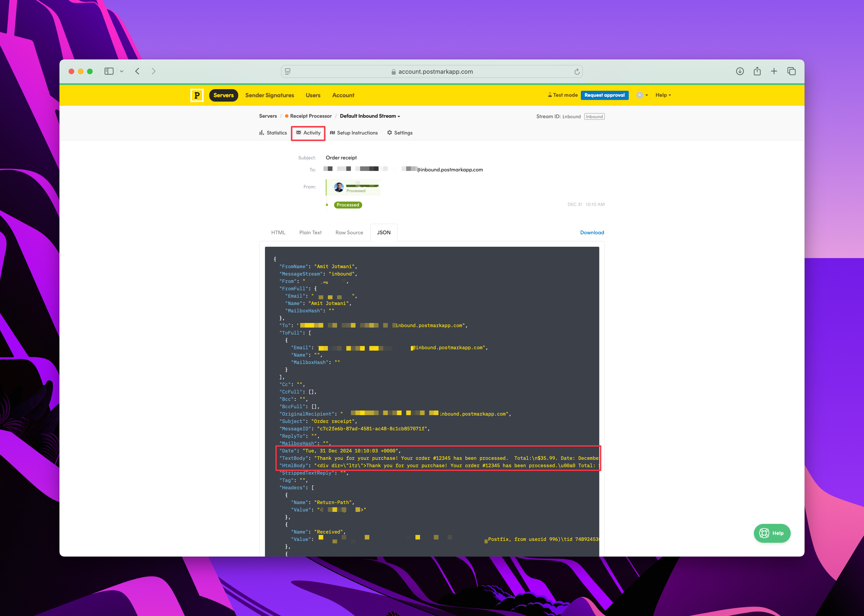The width and height of the screenshot is (864, 616).
Task: Click the green Processed status badge
Action: tap(348, 205)
